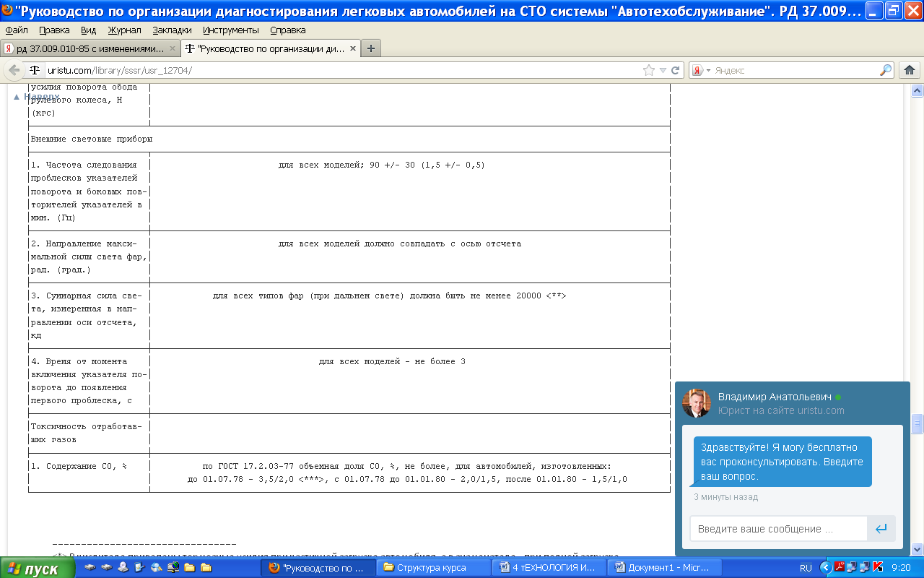This screenshot has width=924, height=578.
Task: Click the Adobe icon in system tray
Action: pos(840,568)
